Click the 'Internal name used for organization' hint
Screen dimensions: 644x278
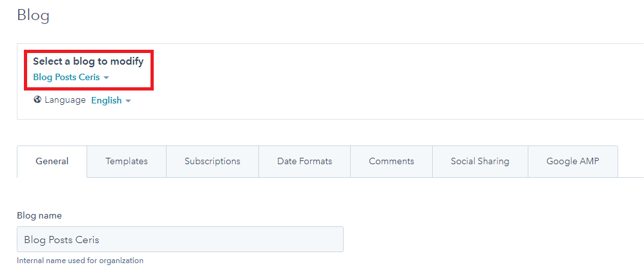(x=80, y=261)
